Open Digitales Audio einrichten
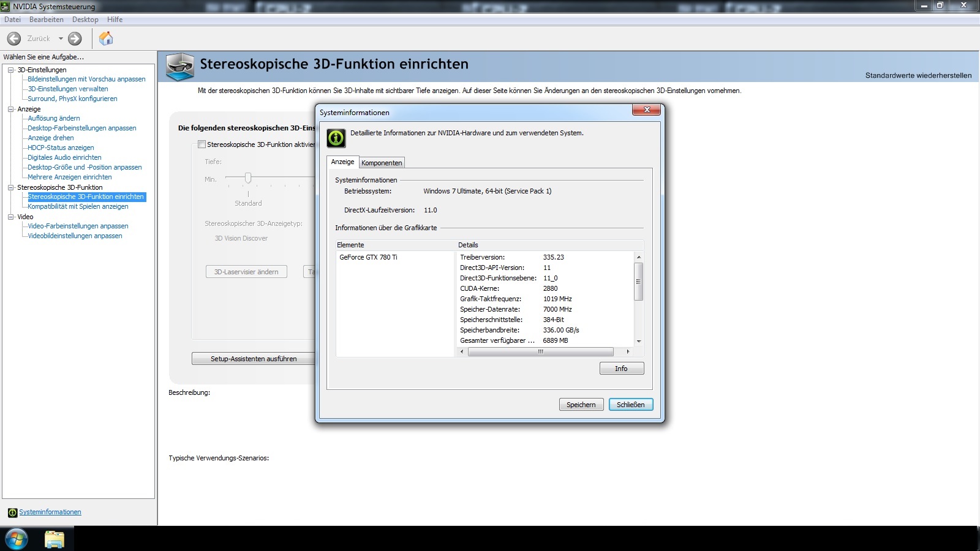The height and width of the screenshot is (551, 980). click(64, 157)
